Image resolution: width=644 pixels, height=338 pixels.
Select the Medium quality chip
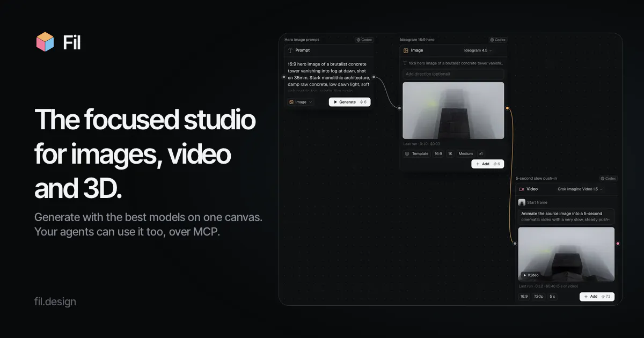click(466, 153)
